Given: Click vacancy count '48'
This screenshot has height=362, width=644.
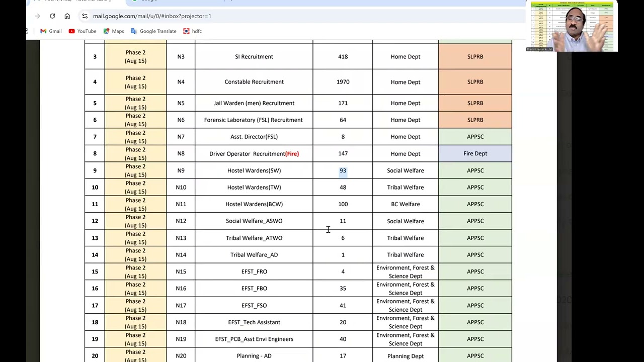Looking at the screenshot, I should pyautogui.click(x=343, y=188).
